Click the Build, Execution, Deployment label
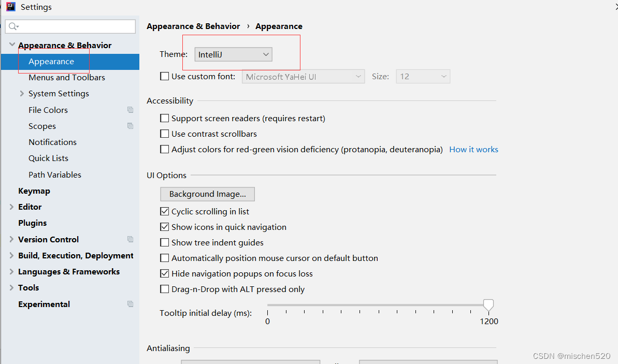 pyautogui.click(x=76, y=256)
